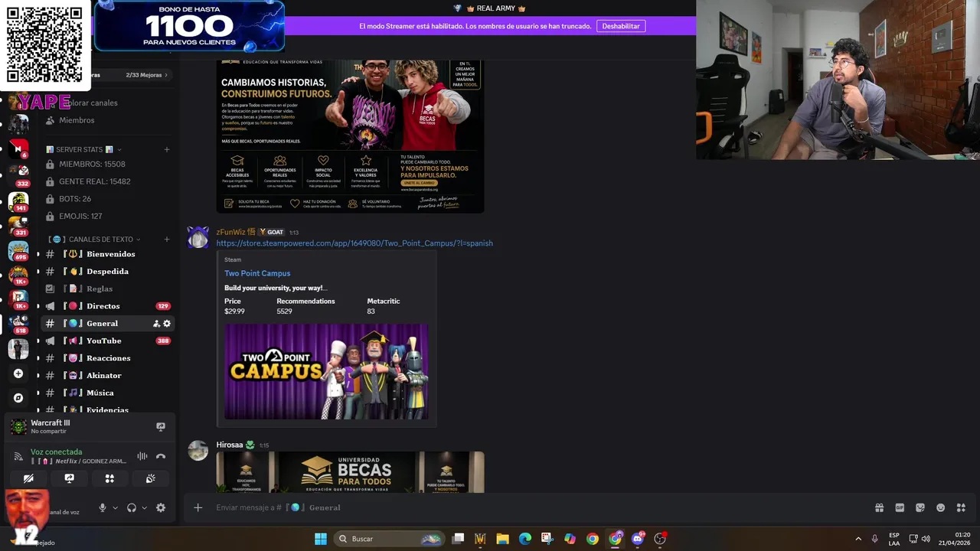The height and width of the screenshot is (551, 980).
Task: Add a server with plus icon
Action: [x=18, y=373]
